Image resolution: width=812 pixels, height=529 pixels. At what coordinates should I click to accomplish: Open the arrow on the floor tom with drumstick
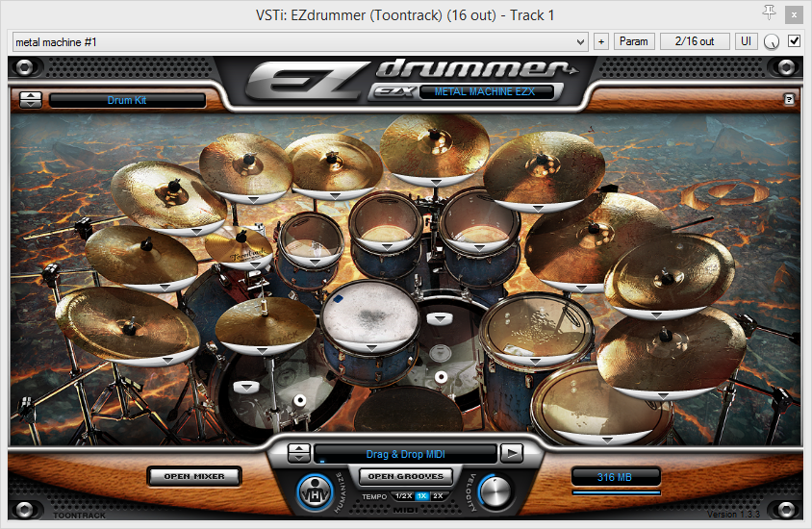point(536,361)
